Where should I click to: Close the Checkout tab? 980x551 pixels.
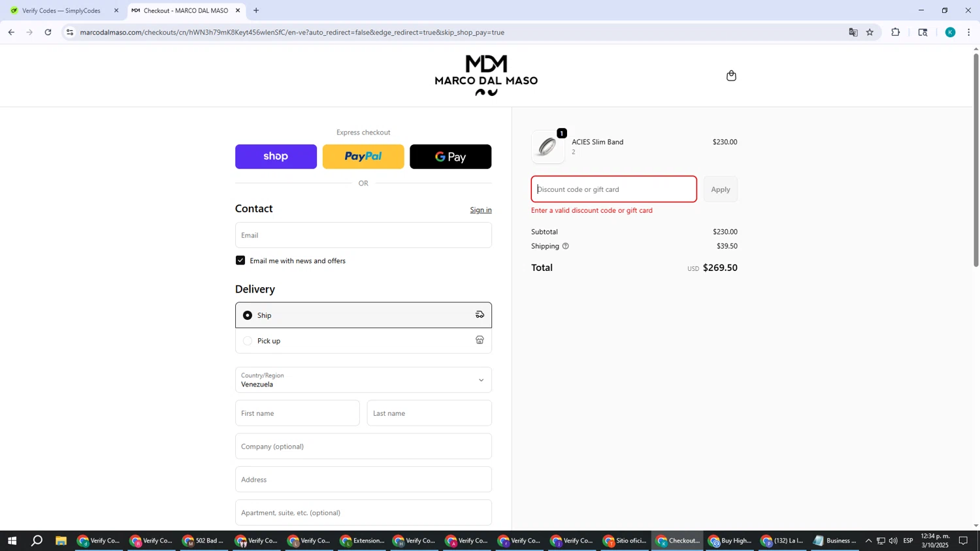click(x=238, y=10)
